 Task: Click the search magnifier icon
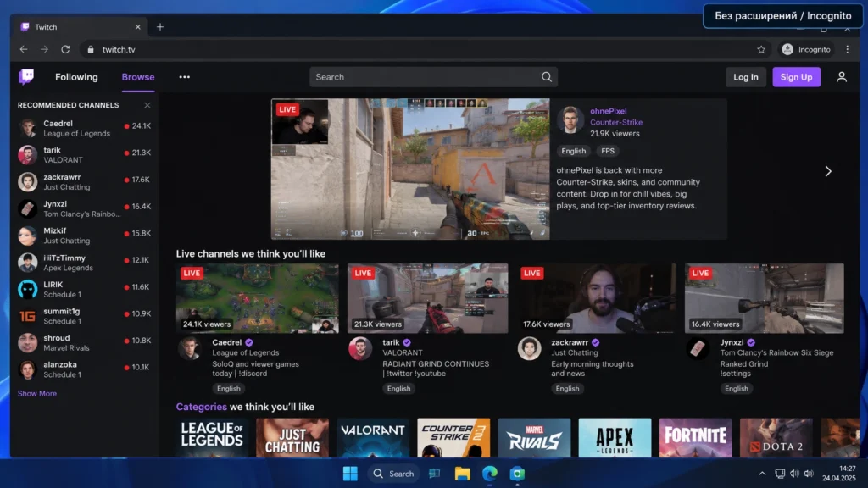pos(547,77)
